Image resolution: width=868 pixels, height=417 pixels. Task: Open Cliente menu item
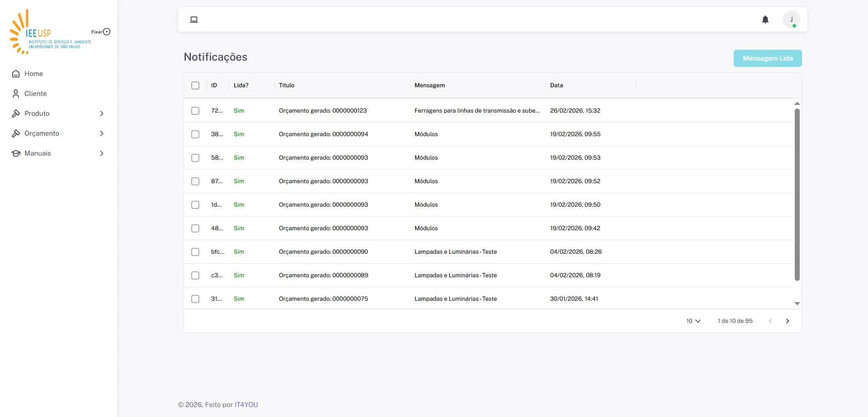(x=59, y=94)
